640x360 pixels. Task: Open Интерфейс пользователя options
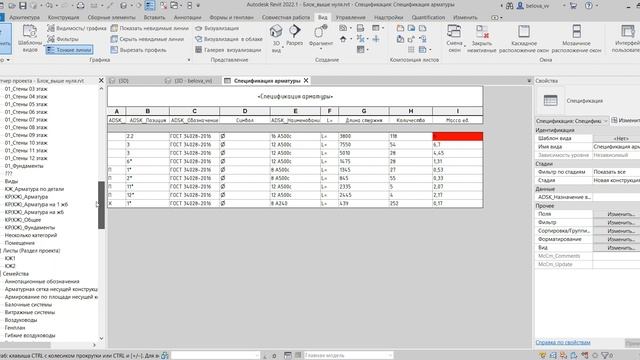(626, 39)
